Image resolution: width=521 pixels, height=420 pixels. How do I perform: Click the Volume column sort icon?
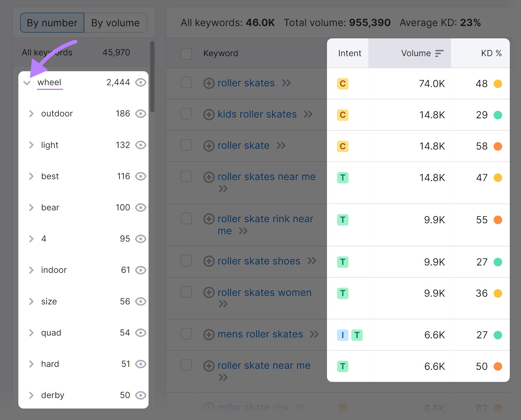[x=440, y=53]
